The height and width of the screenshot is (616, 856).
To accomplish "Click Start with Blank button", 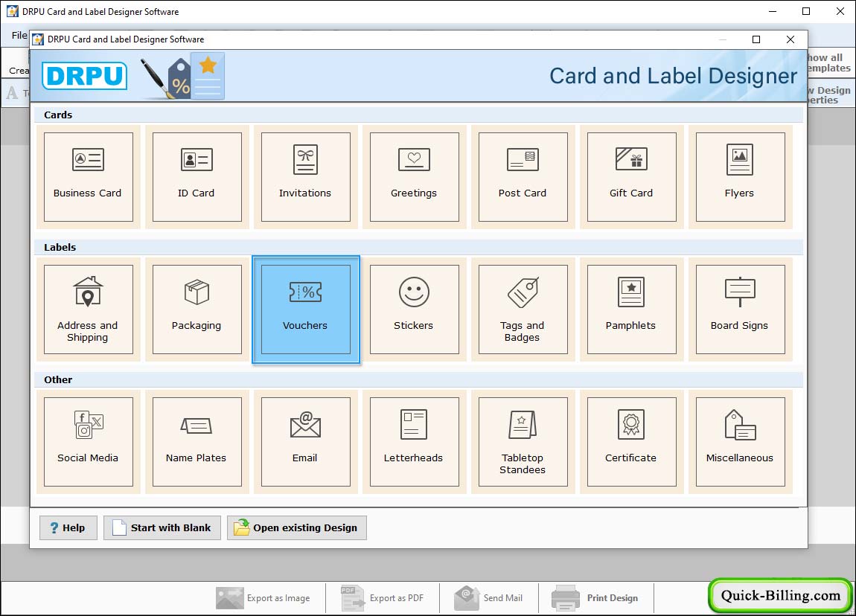I will pos(162,527).
